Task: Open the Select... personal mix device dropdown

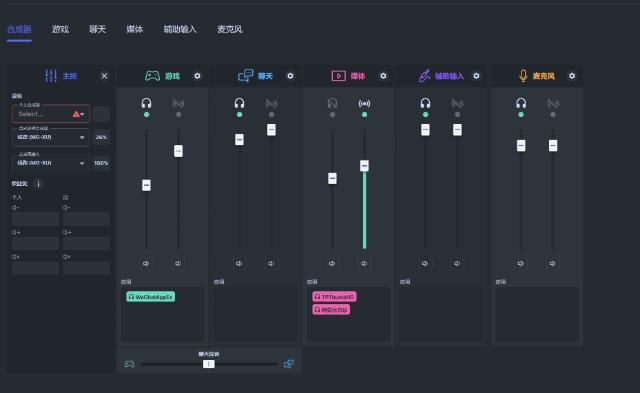Action: (x=51, y=114)
